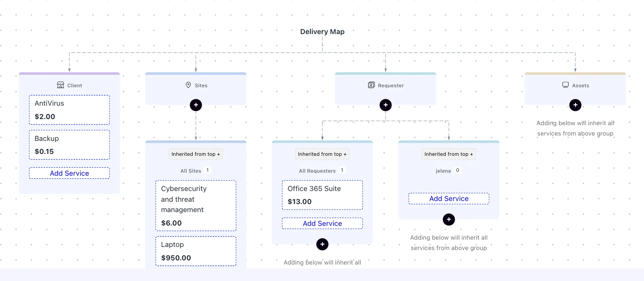Click the 0 count badge next to jelena

[x=458, y=170]
